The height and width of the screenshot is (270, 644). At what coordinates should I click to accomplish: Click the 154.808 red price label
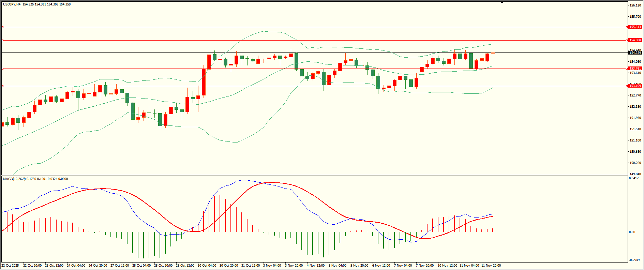[x=635, y=40]
